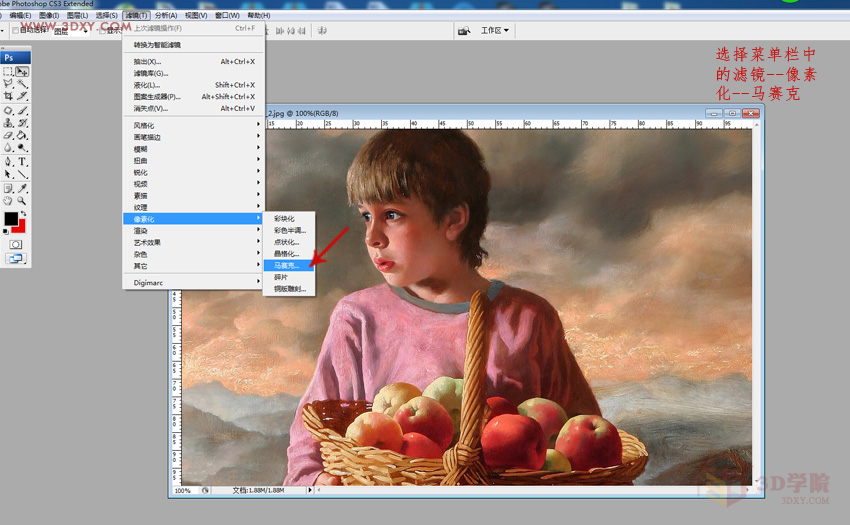
Task: Toggle Quick Mask mode icon
Action: pyautogui.click(x=15, y=244)
